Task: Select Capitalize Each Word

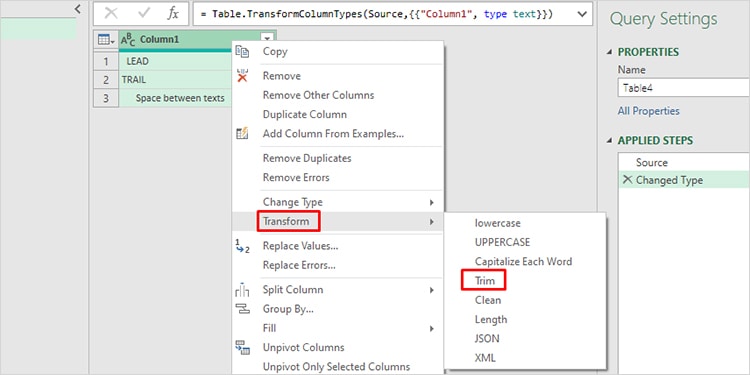Action: click(x=523, y=262)
